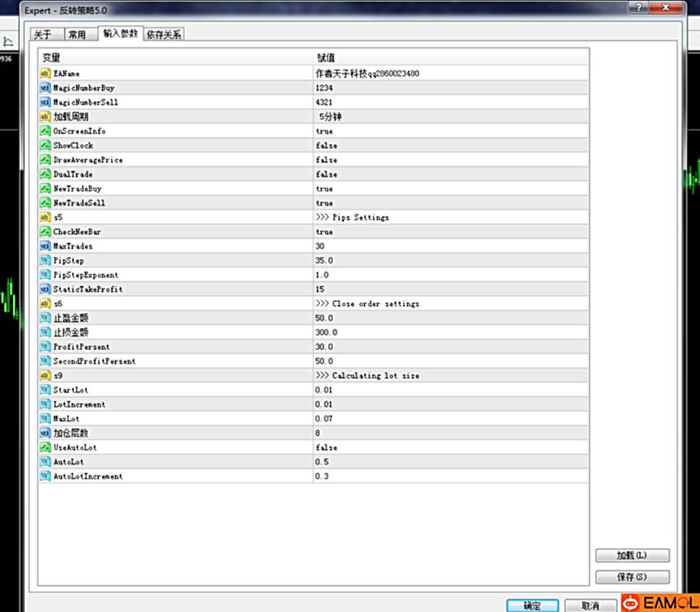This screenshot has width=700, height=612.
Task: Click the icon beside 加仓层数
Action: click(45, 433)
